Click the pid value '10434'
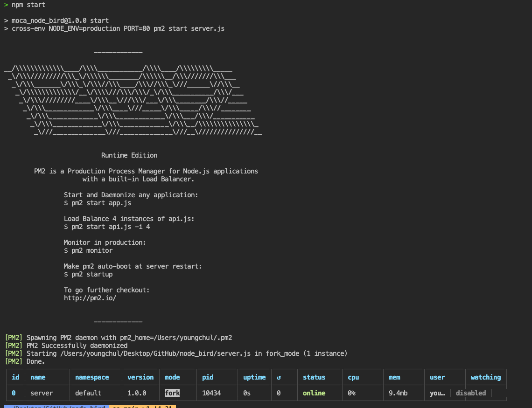The width and height of the screenshot is (532, 408). click(x=211, y=393)
